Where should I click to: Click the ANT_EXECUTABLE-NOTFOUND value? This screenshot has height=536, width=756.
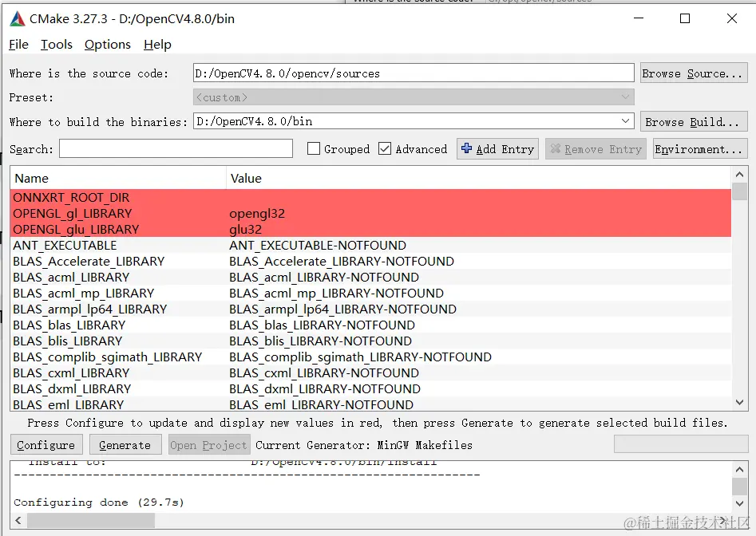tap(318, 245)
